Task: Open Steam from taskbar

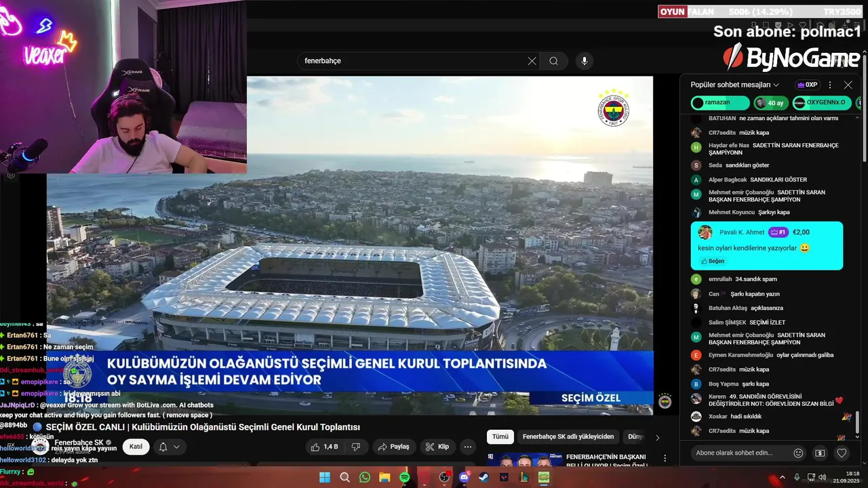Action: point(484,477)
